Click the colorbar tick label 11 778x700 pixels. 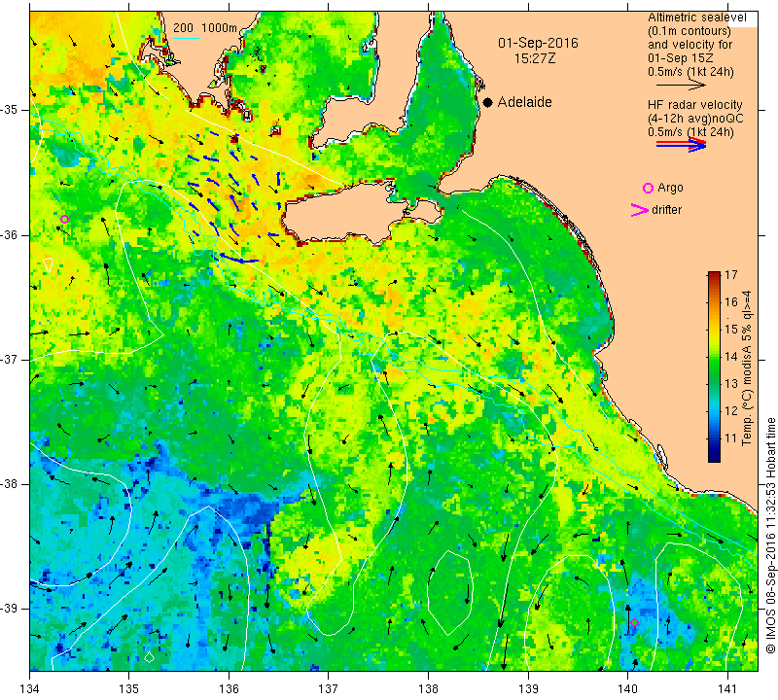731,438
